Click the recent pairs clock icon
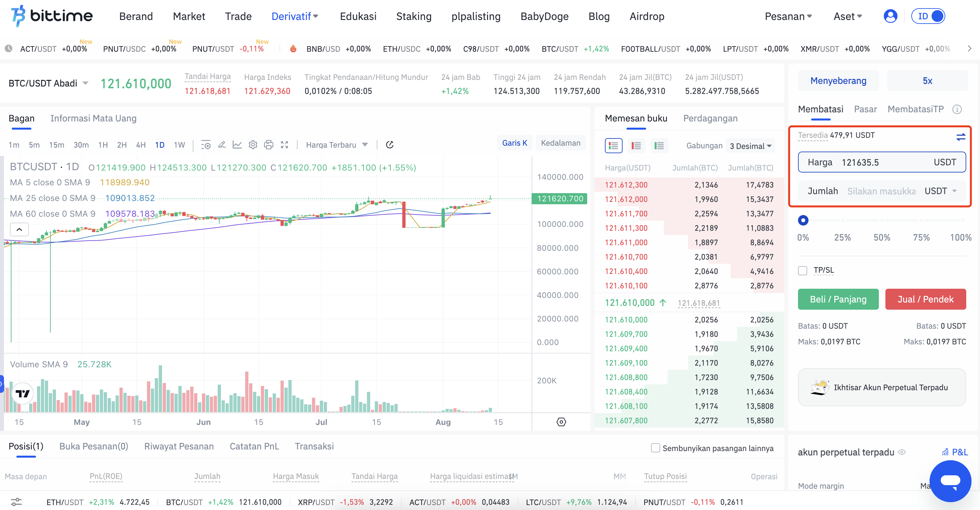980x510 pixels. (x=9, y=49)
